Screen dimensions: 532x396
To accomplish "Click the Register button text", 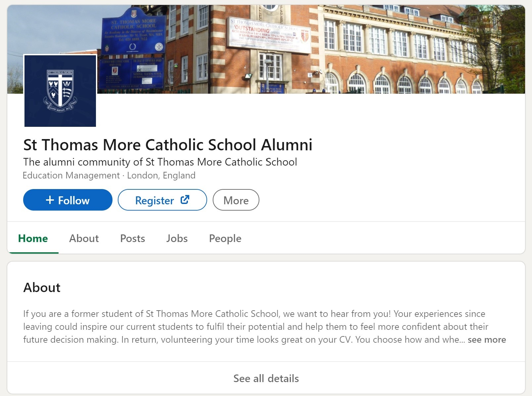I will (155, 200).
